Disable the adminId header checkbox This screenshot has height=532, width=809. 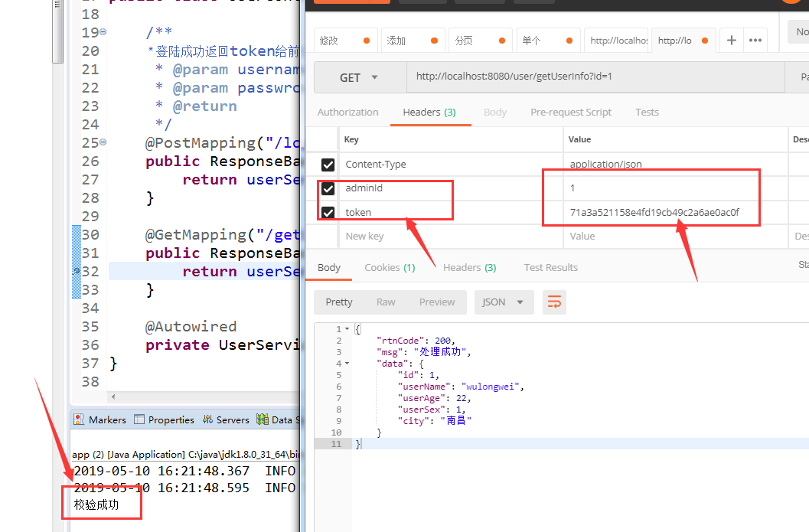(x=328, y=188)
